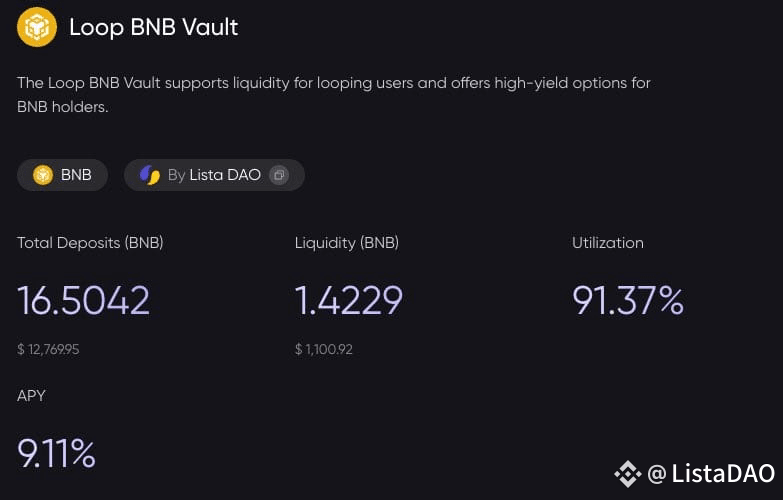Click the 91.37% utilization value
This screenshot has width=783, height=500.
(x=628, y=300)
